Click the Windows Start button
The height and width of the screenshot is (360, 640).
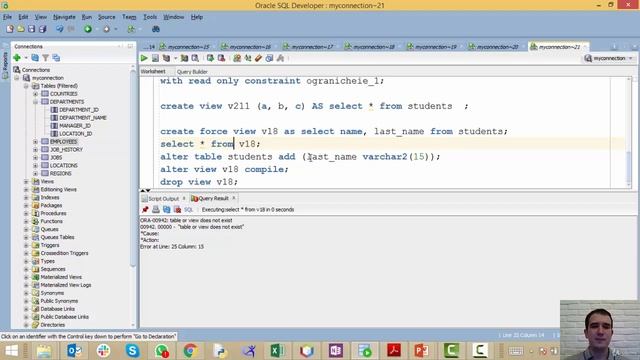pyautogui.click(x=12, y=351)
